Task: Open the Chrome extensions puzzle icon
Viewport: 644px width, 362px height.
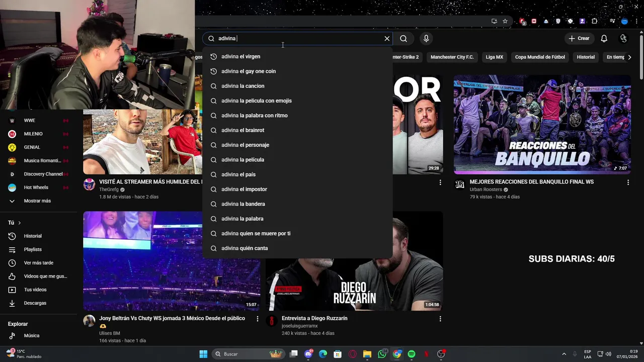Action: tap(595, 21)
